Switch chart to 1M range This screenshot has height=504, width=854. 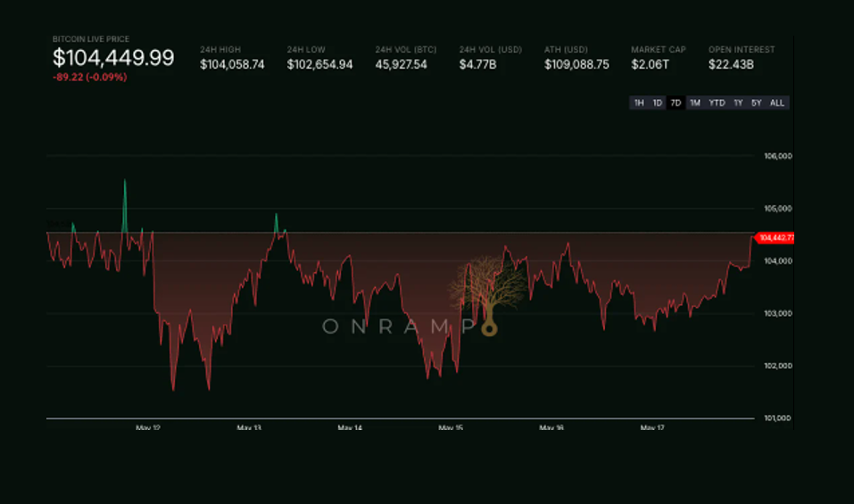[x=695, y=103]
